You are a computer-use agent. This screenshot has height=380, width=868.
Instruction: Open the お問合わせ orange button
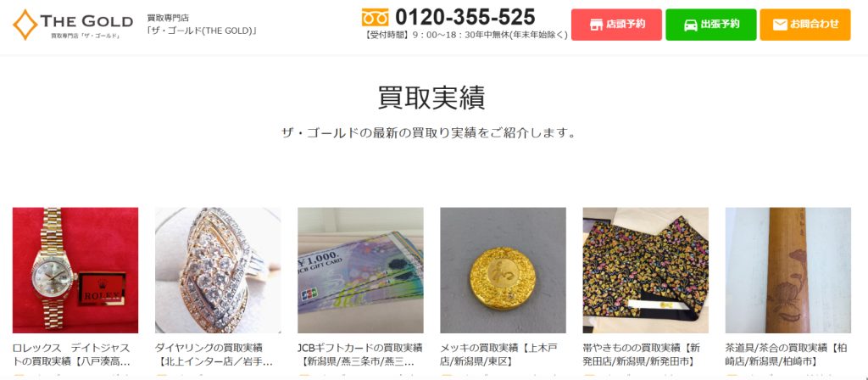(x=805, y=25)
